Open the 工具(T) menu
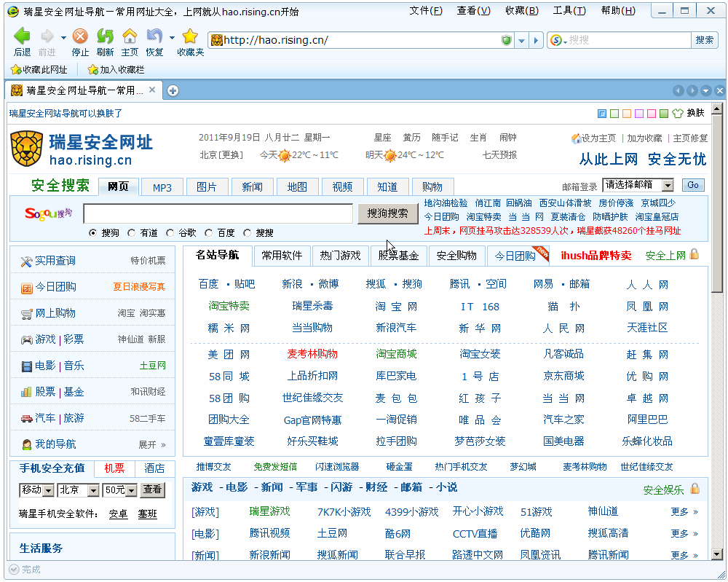 tap(569, 11)
